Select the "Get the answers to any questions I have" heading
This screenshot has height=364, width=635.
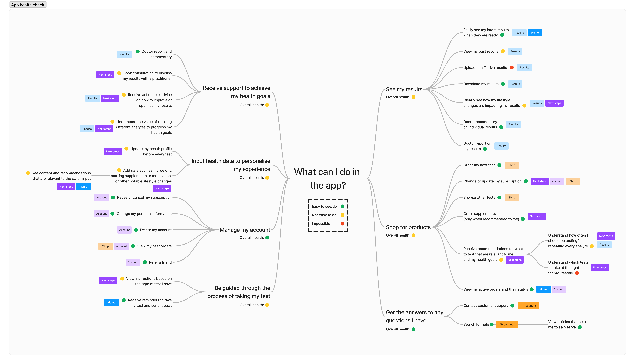(x=414, y=316)
